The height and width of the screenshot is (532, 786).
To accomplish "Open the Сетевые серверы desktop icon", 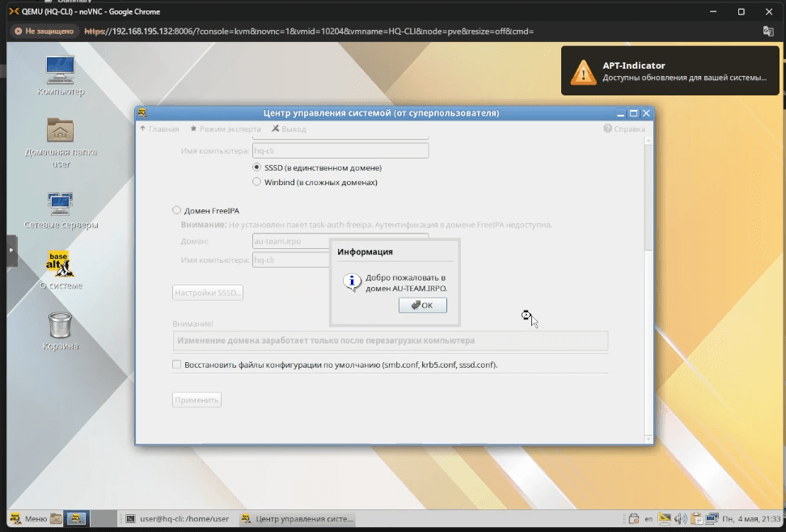I will click(x=61, y=210).
